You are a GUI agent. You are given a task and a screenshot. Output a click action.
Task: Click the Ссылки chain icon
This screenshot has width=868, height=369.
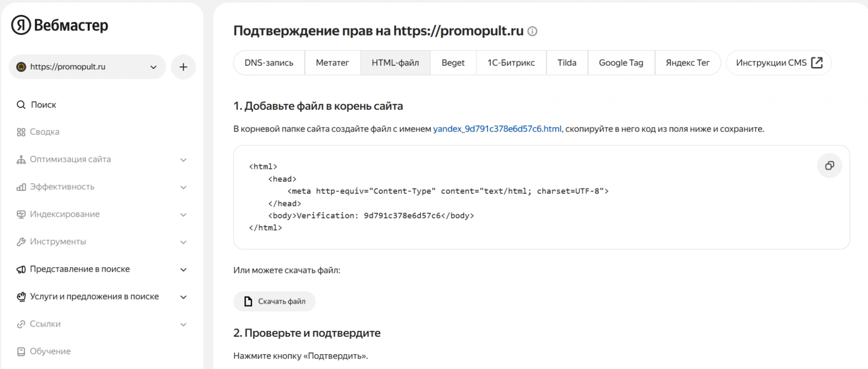(21, 324)
